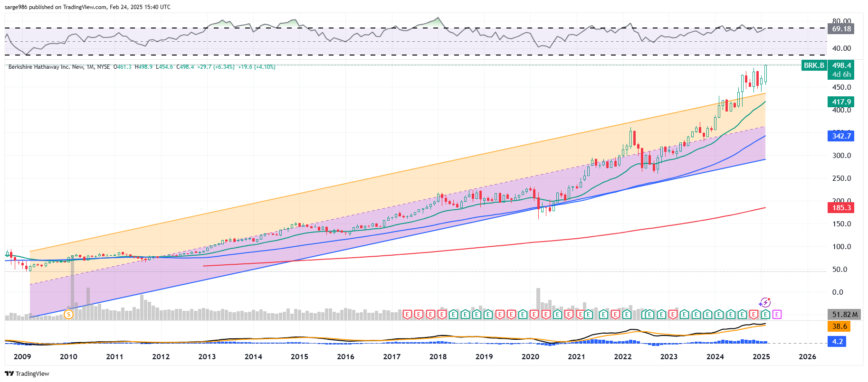Viewport: 868px width, 382px height.
Task: Click the sarge986 published header text
Action: pyautogui.click(x=87, y=7)
